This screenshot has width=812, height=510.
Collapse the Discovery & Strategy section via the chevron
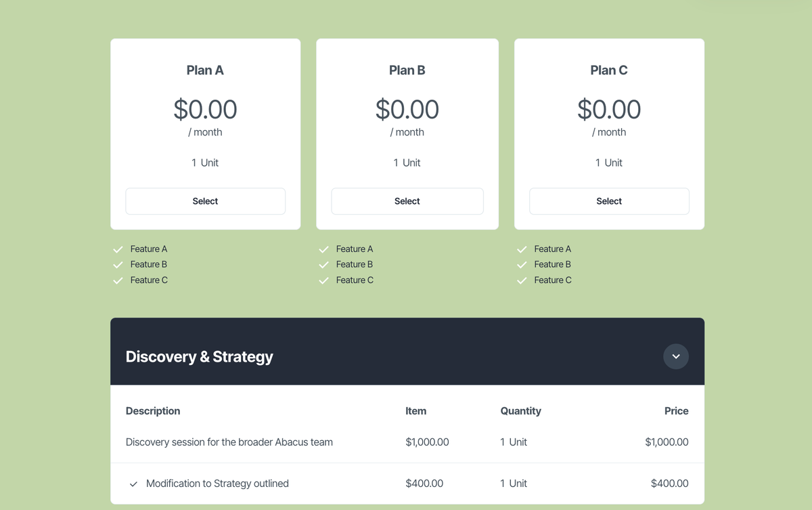point(675,356)
